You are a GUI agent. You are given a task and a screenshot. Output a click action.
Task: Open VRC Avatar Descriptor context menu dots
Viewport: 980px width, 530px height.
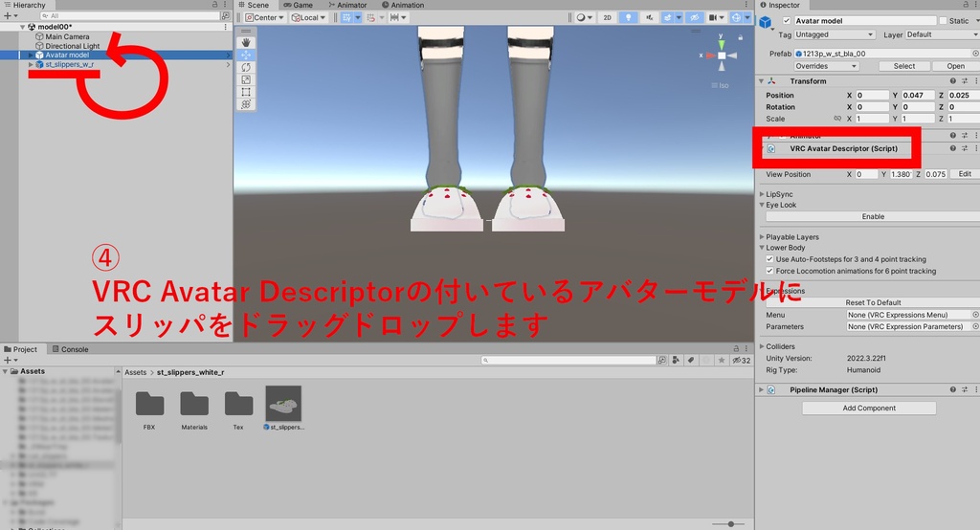coord(975,148)
